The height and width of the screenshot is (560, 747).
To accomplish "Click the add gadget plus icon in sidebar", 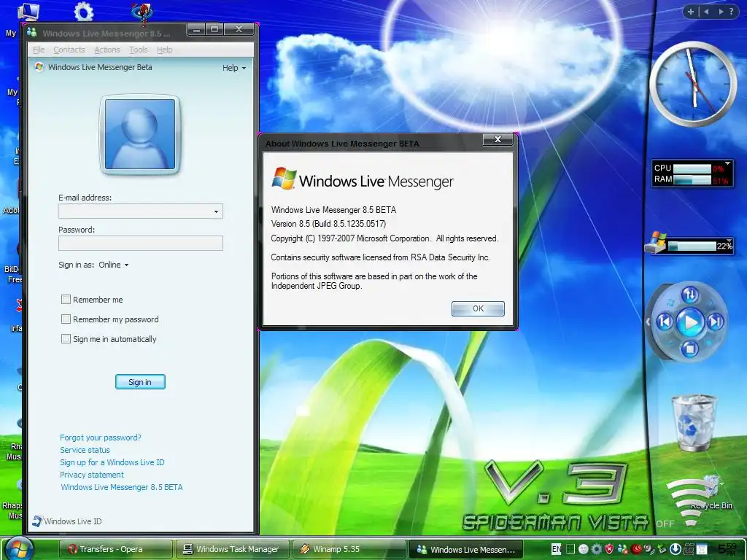I will point(690,12).
